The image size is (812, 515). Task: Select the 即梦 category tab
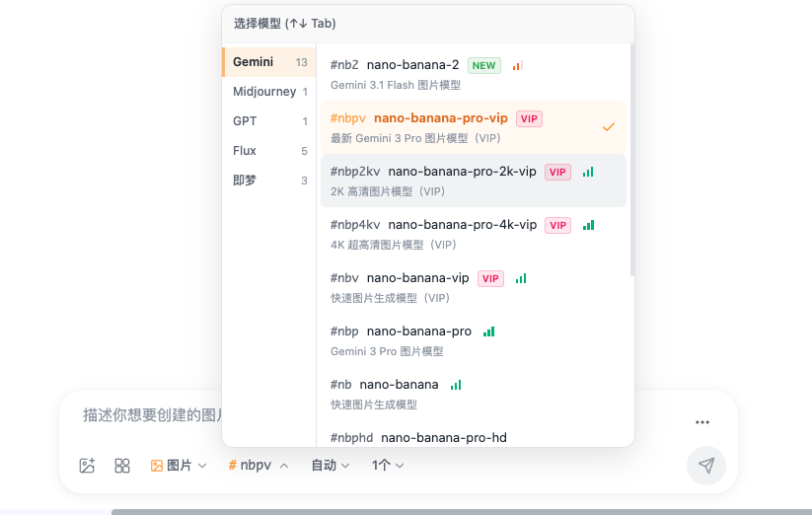coord(269,181)
